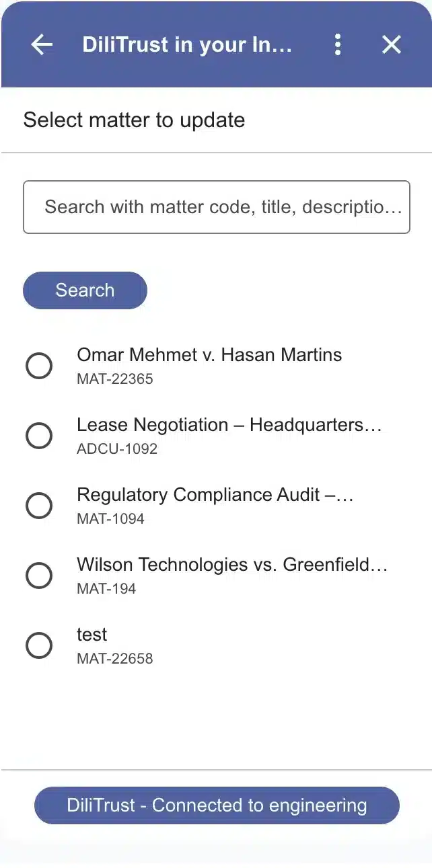Click the back arrow icon
Image resolution: width=432 pixels, height=868 pixels.
42,44
